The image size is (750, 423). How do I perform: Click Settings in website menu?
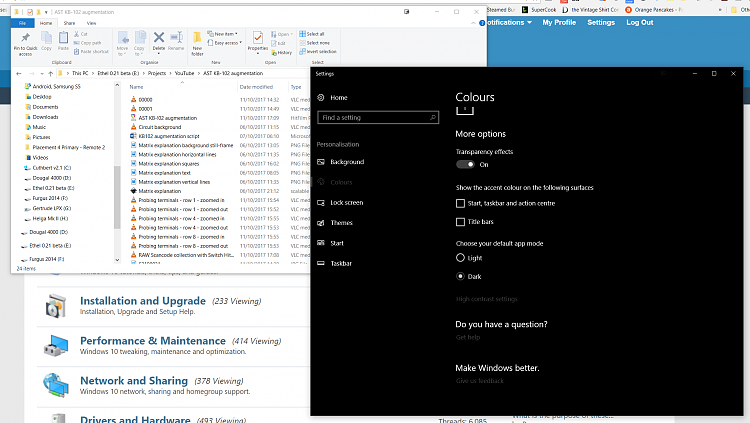[601, 22]
